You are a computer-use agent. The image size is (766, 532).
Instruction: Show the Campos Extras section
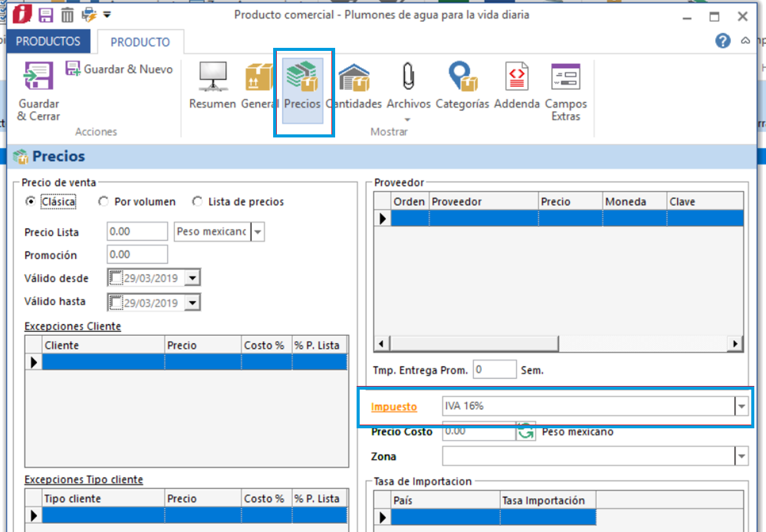565,77
